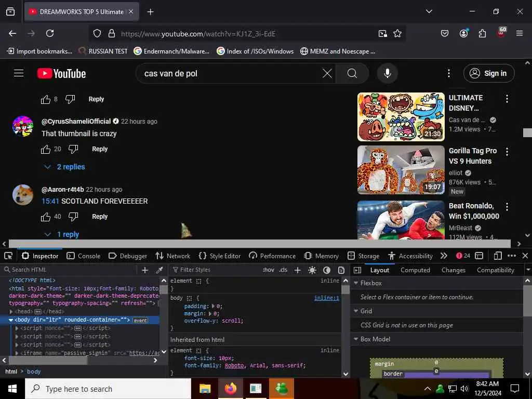Add a new style rule
The width and height of the screenshot is (532, 399).
click(x=298, y=270)
